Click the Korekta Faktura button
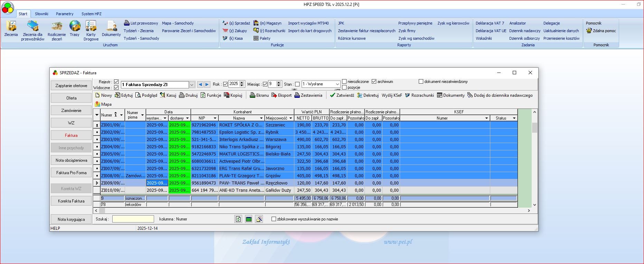 (71, 201)
